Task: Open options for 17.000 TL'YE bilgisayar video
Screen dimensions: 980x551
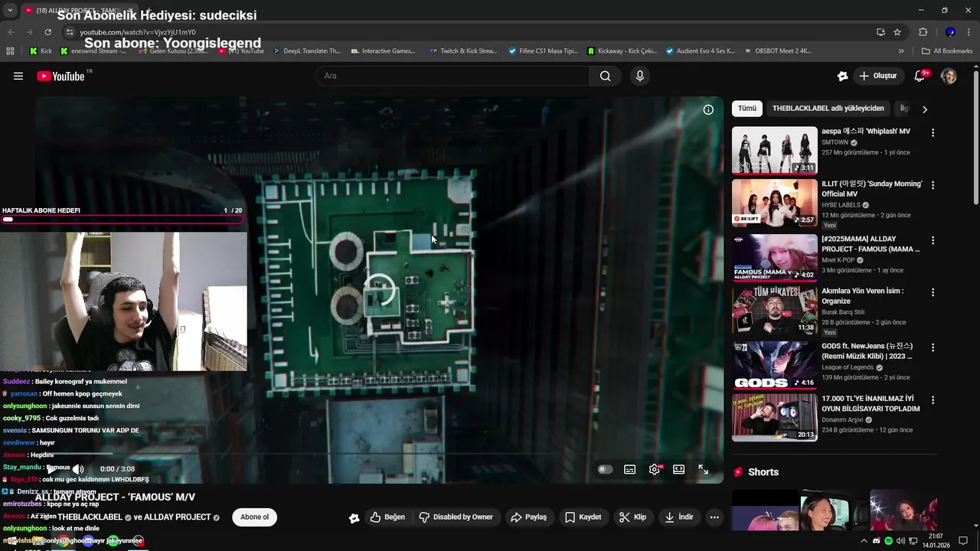Action: tap(933, 399)
